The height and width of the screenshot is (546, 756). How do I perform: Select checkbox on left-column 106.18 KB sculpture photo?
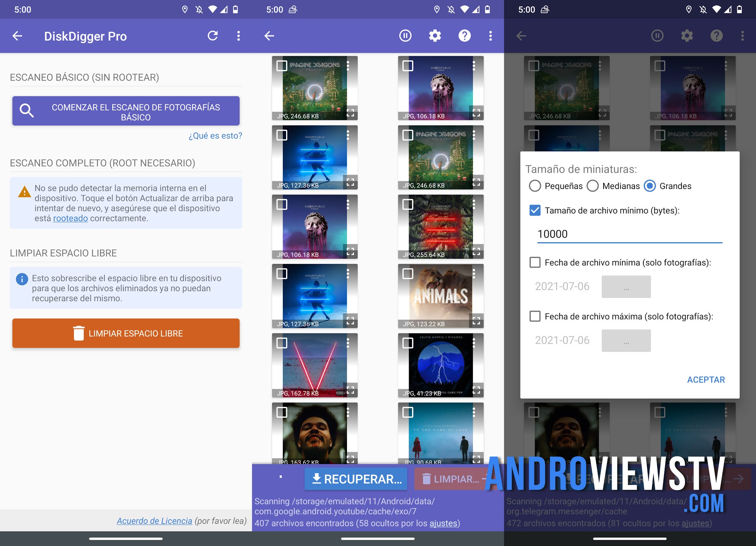pyautogui.click(x=282, y=204)
